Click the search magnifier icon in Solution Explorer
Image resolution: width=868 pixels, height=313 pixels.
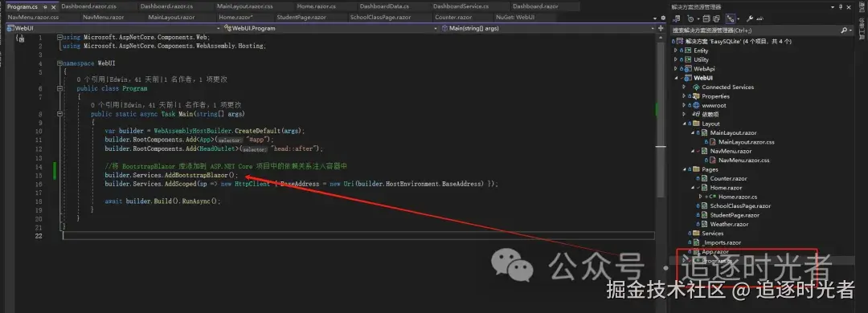coord(844,30)
